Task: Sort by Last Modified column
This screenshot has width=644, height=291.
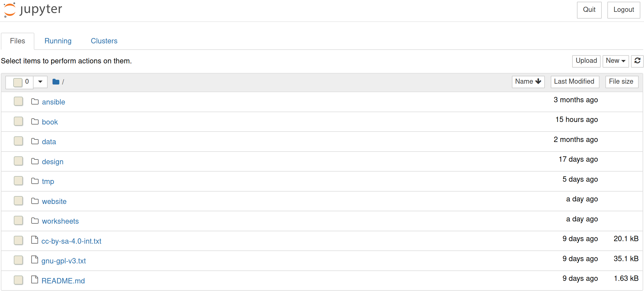Action: (x=575, y=81)
